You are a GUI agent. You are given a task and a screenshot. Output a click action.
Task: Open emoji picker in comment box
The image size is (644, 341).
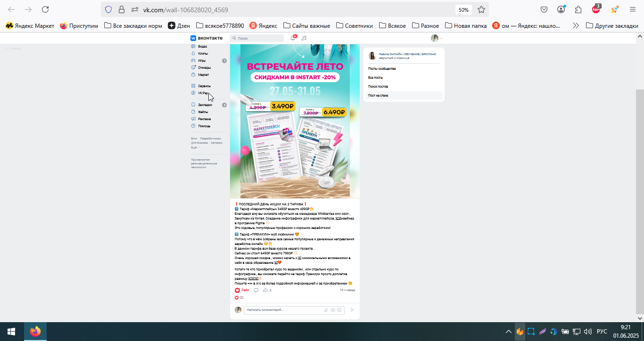pos(339,310)
